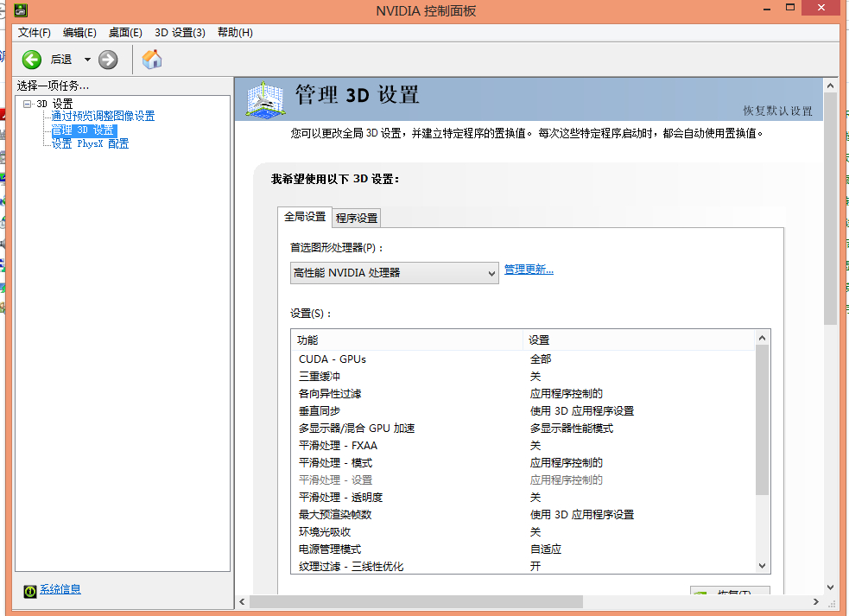Select the CUDA - GPUs row

tap(523, 359)
